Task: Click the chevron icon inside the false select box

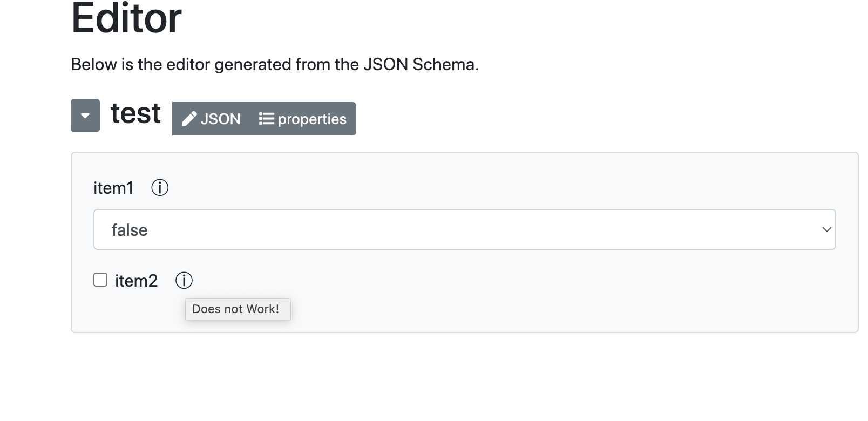Action: [826, 230]
